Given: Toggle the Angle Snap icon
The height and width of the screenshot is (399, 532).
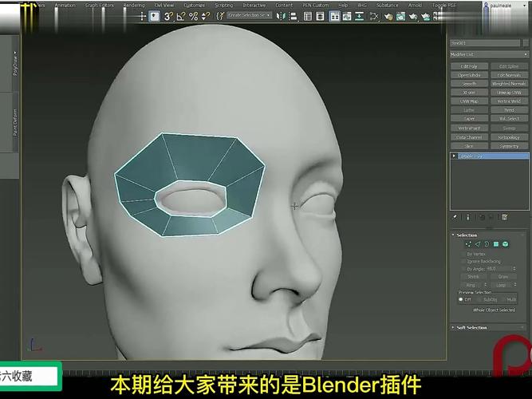Looking at the screenshot, I should click(x=181, y=16).
